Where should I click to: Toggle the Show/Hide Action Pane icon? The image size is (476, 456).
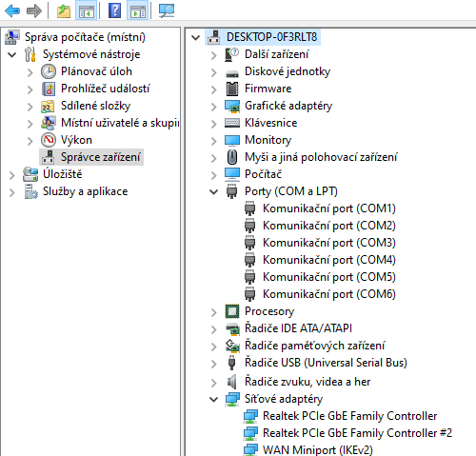tap(137, 10)
